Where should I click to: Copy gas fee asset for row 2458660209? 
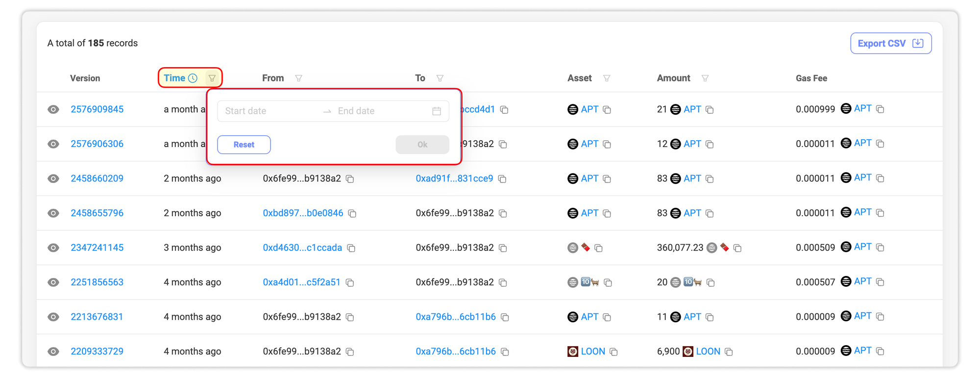pyautogui.click(x=880, y=178)
